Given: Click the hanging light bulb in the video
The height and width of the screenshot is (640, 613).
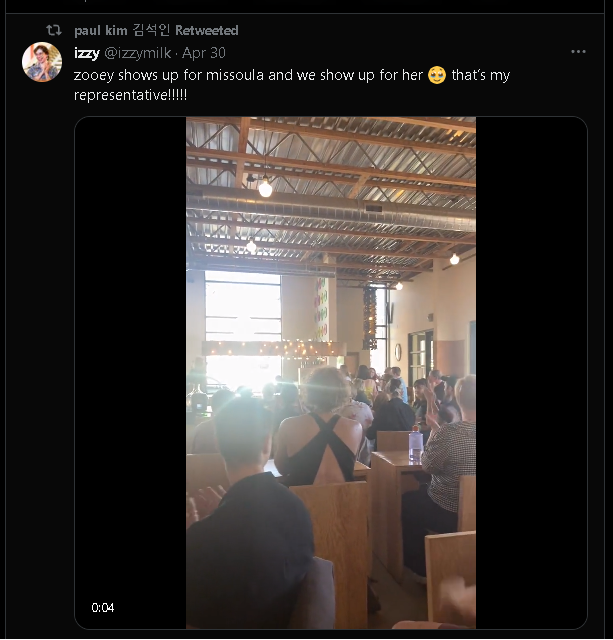Looking at the screenshot, I should [265, 187].
